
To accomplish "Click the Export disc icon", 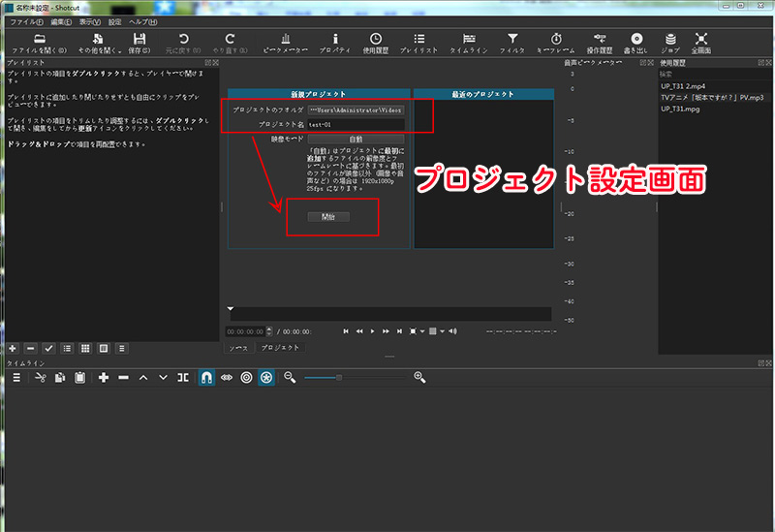I will [x=636, y=44].
